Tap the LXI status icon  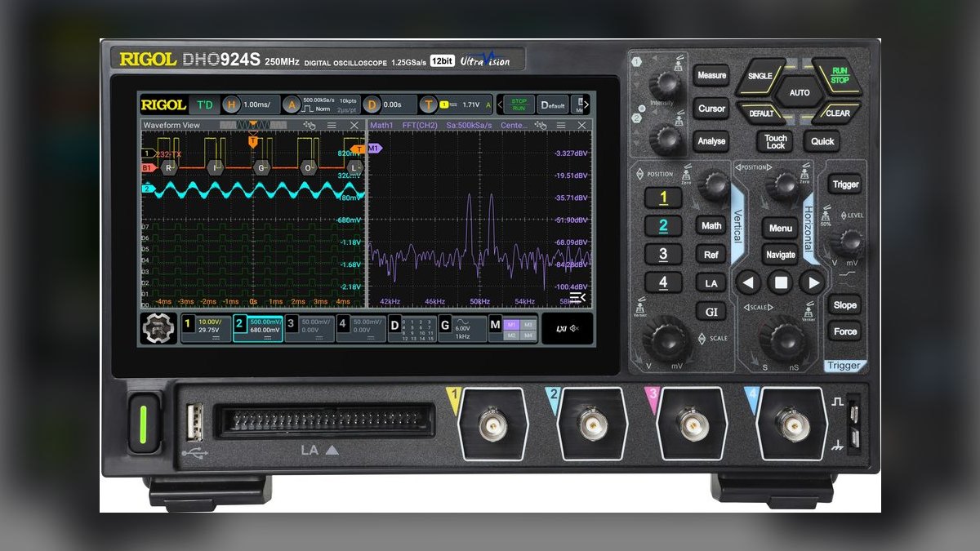pyautogui.click(x=561, y=328)
